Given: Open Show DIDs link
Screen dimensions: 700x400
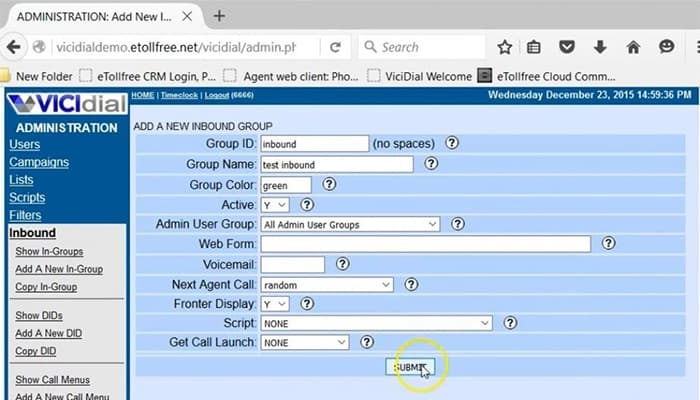Looking at the screenshot, I should [x=39, y=316].
